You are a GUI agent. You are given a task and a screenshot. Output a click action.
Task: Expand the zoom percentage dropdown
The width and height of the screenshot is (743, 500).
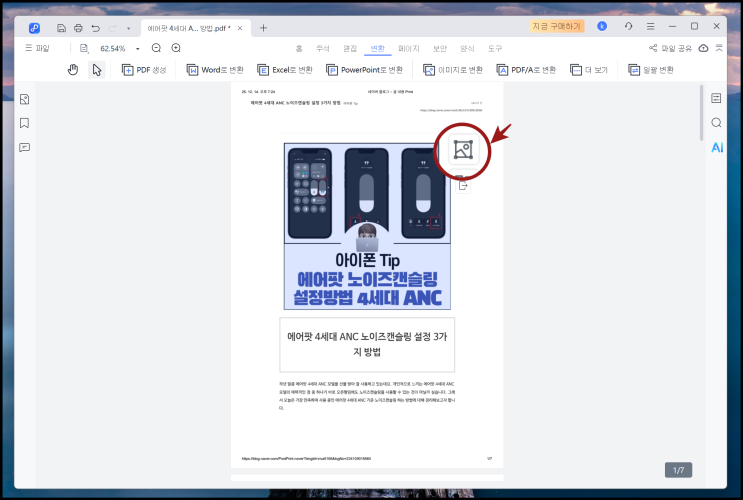click(138, 48)
